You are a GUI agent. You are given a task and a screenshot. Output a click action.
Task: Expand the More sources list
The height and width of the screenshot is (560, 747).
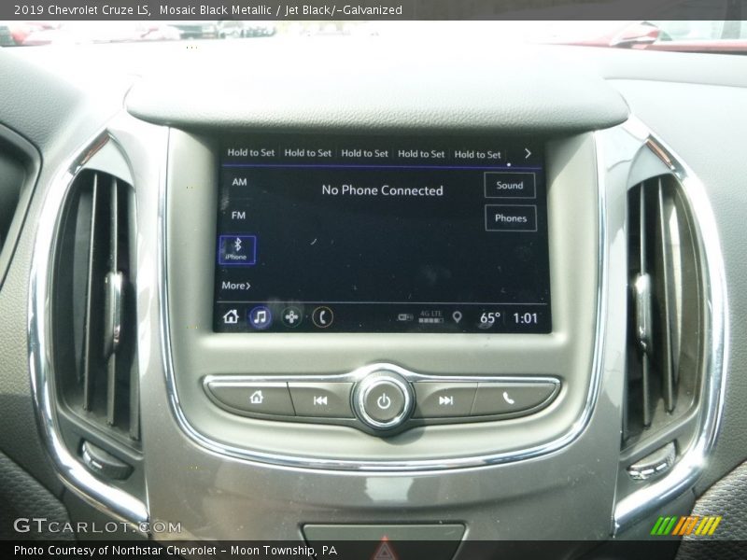pyautogui.click(x=236, y=286)
